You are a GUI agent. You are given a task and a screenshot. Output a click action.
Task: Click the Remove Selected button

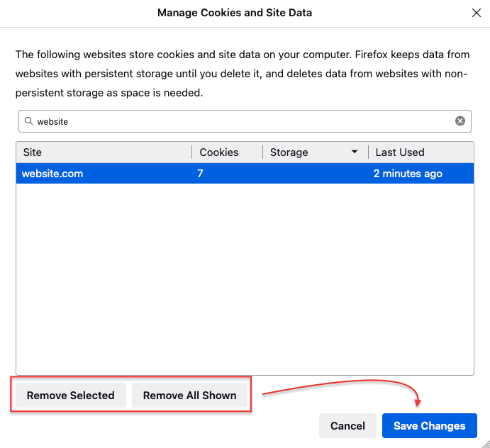[71, 396]
